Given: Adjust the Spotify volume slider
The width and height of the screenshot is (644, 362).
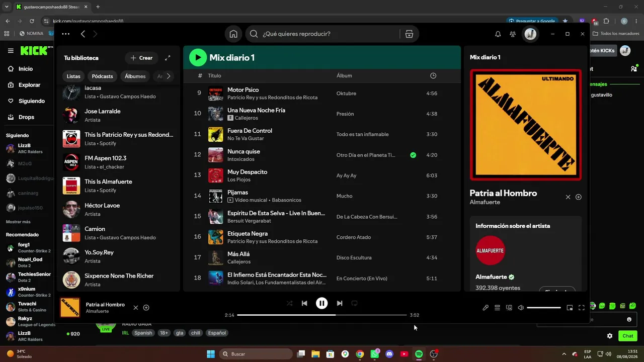Looking at the screenshot, I should pyautogui.click(x=544, y=308).
